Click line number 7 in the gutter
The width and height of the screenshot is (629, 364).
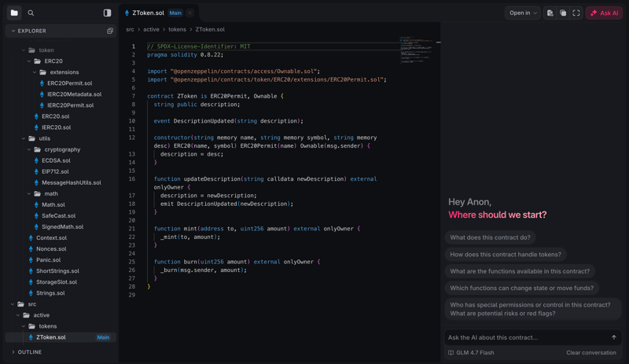click(x=133, y=96)
